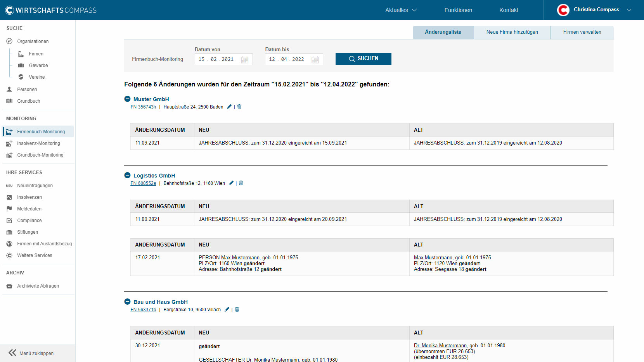The height and width of the screenshot is (362, 644).
Task: Click the Firmen mit Auslandsbezug globe icon
Action: click(9, 244)
